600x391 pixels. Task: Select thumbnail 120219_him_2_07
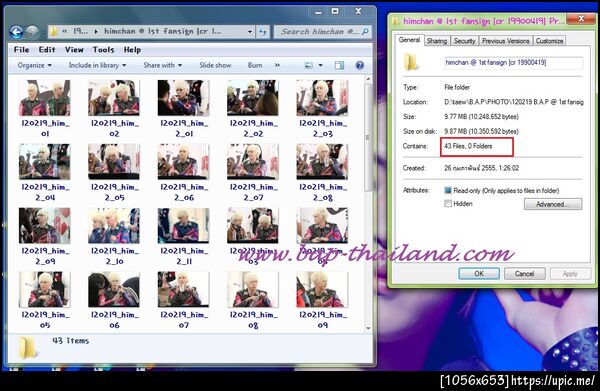click(x=253, y=162)
